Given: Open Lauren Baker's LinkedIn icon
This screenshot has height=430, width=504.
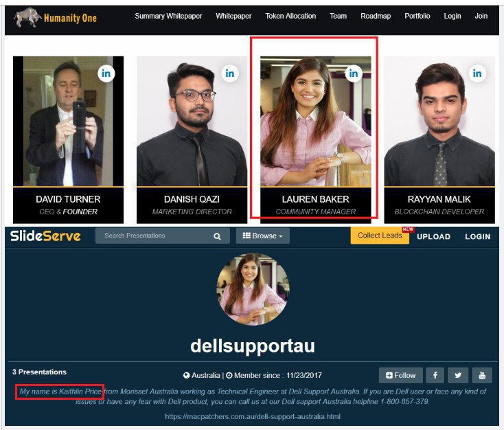Looking at the screenshot, I should click(x=353, y=73).
